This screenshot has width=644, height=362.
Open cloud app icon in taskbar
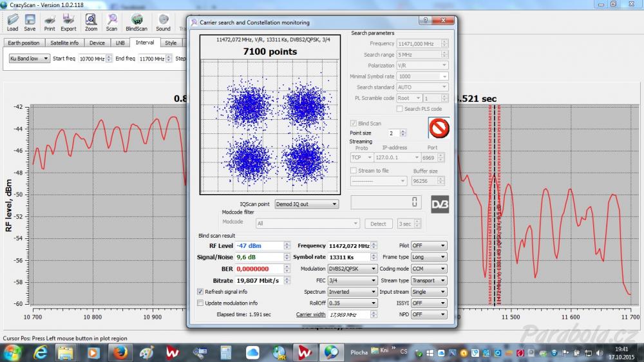[252, 352]
